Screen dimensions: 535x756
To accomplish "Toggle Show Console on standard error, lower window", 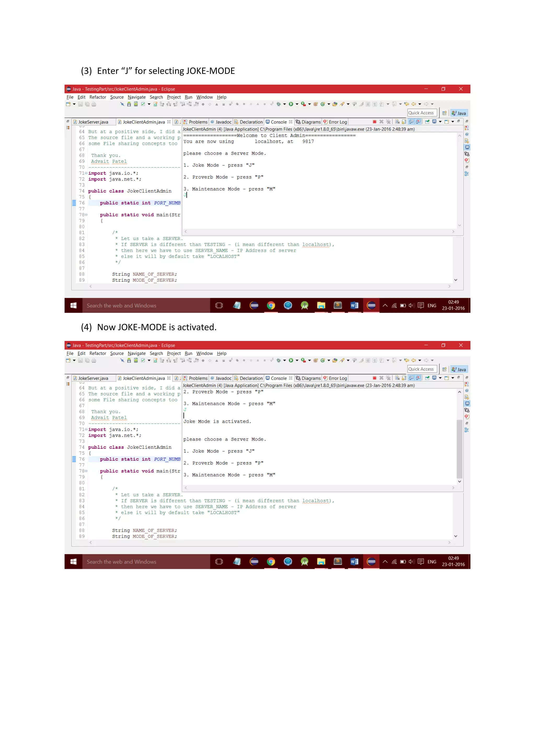I will pyautogui.click(x=418, y=378).
